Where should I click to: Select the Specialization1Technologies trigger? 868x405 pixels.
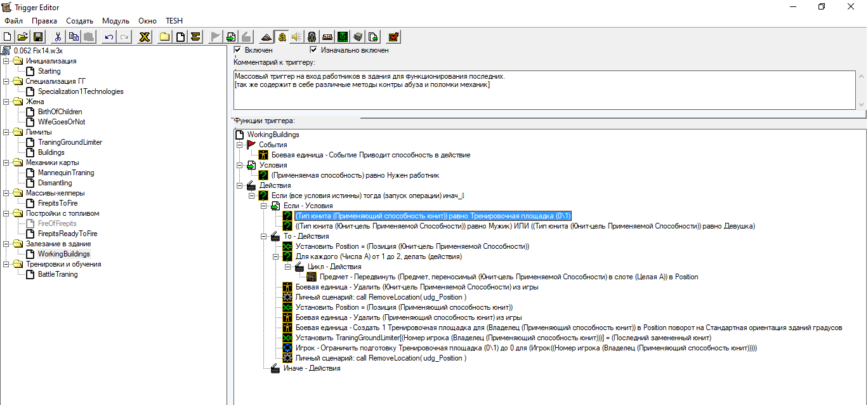pyautogui.click(x=81, y=91)
